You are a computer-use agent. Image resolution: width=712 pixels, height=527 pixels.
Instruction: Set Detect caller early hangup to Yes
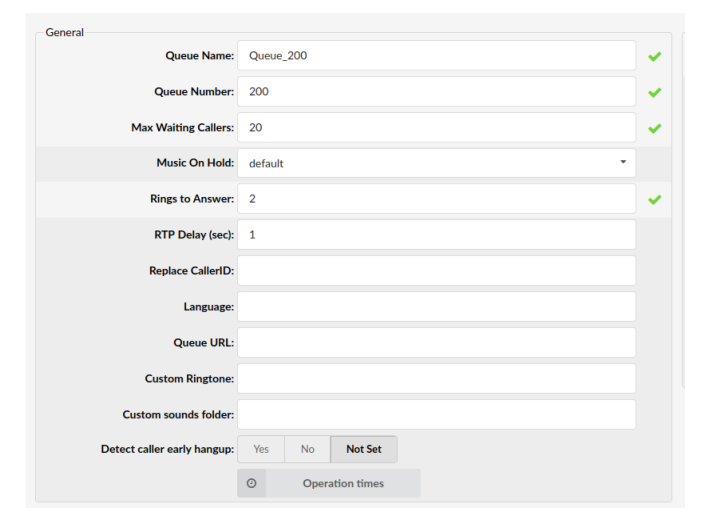point(260,449)
